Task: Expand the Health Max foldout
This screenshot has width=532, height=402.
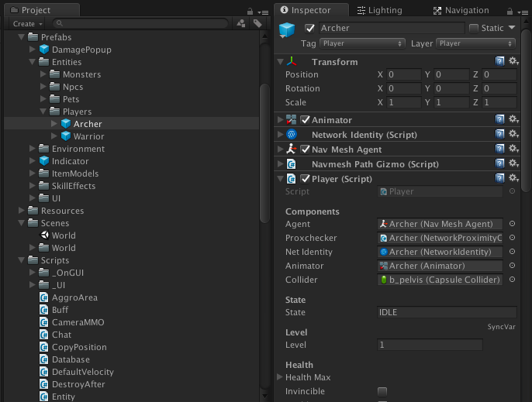Action: [x=280, y=377]
